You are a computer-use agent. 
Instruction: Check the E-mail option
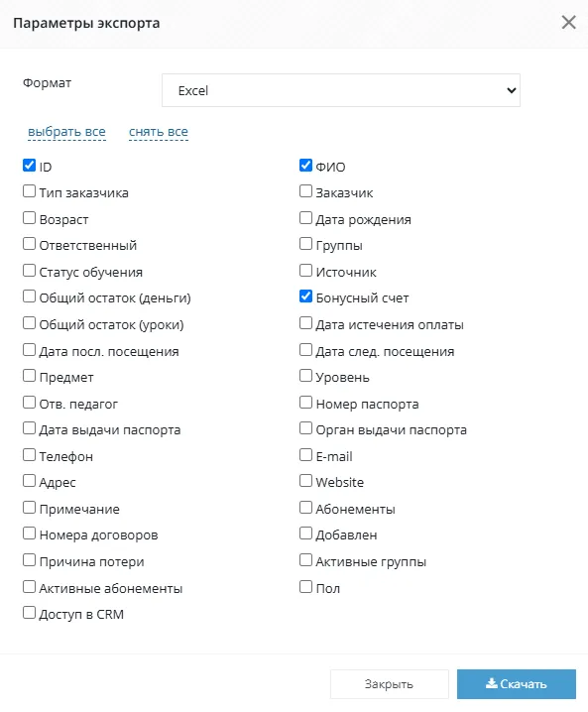click(306, 454)
